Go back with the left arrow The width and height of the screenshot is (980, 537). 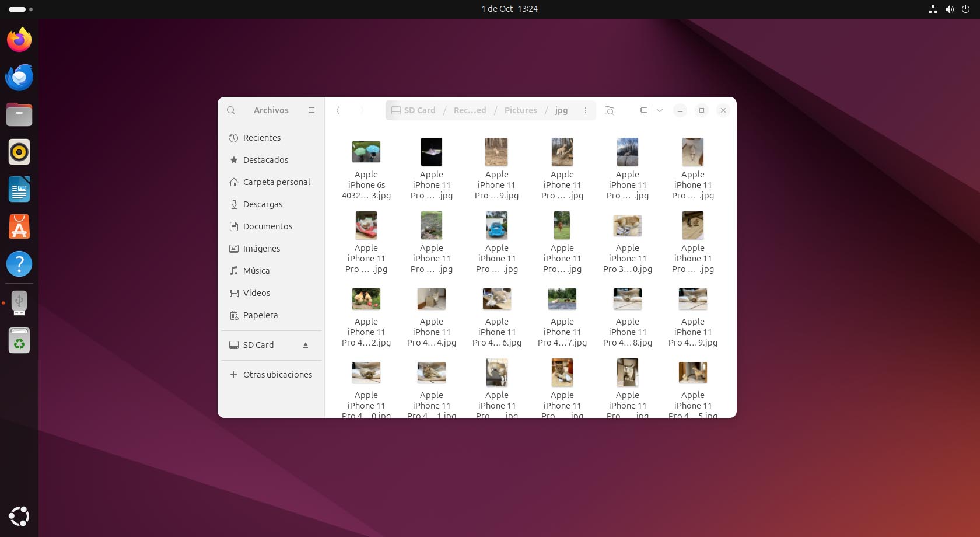pyautogui.click(x=338, y=110)
